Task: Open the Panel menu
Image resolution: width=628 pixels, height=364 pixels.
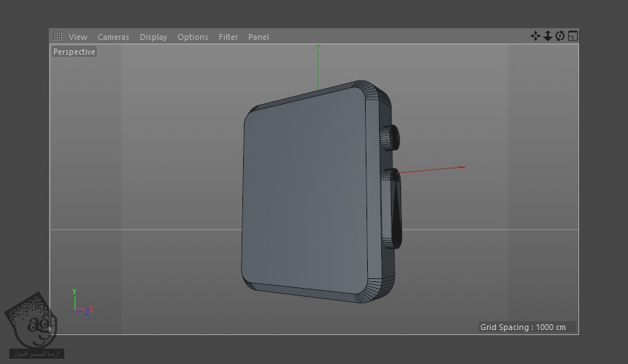Action: click(x=259, y=37)
